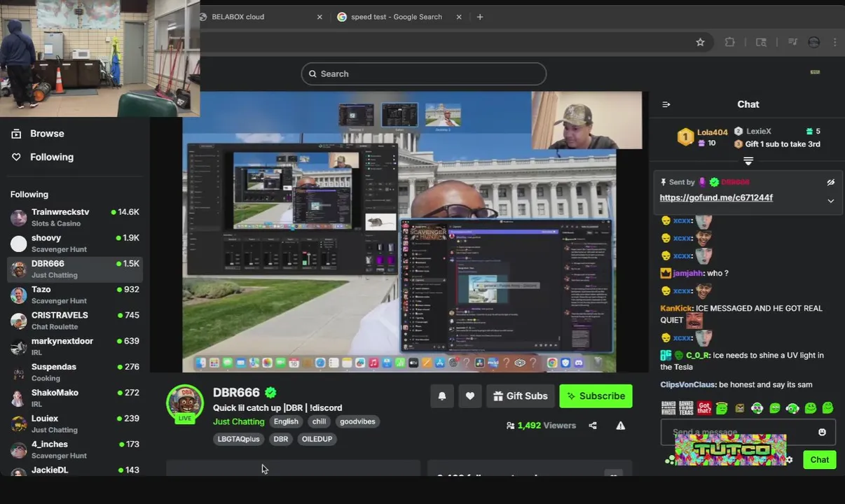Screen dimensions: 845x504
Task: Expand the pinned message chevron
Action: click(831, 201)
